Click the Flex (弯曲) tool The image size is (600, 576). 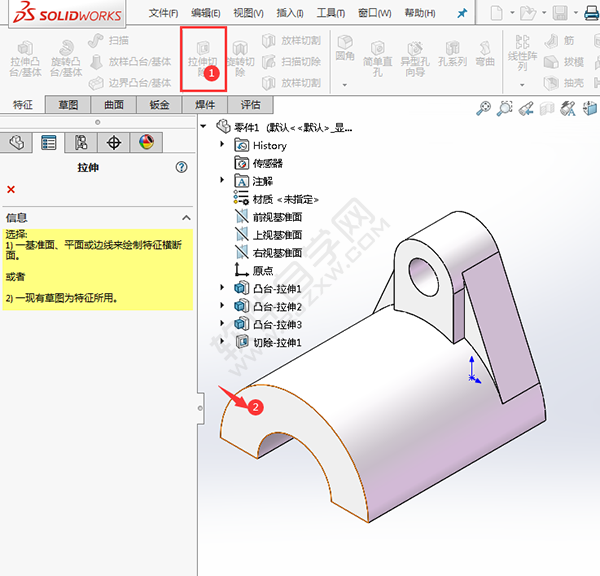[x=485, y=54]
